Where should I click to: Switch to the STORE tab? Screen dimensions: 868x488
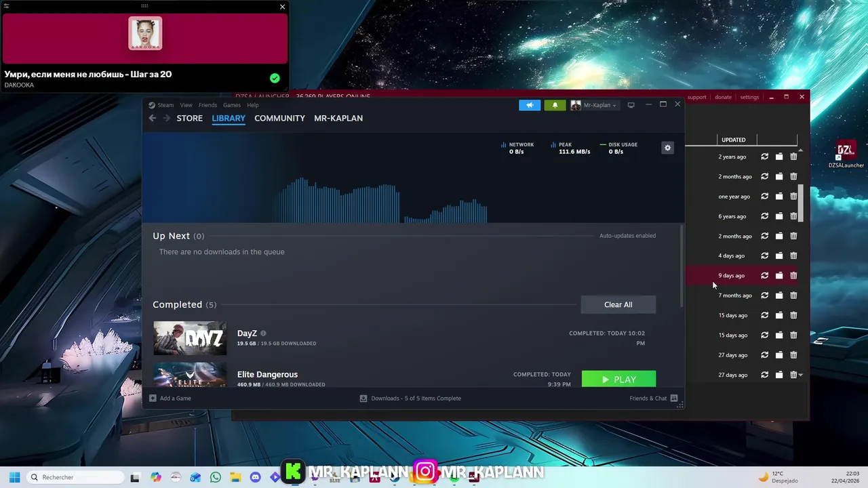tap(190, 118)
